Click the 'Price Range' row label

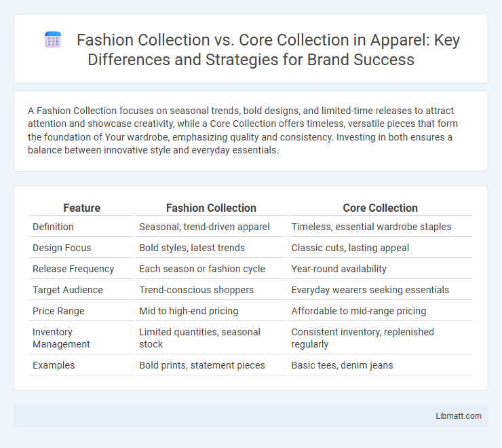(x=58, y=311)
